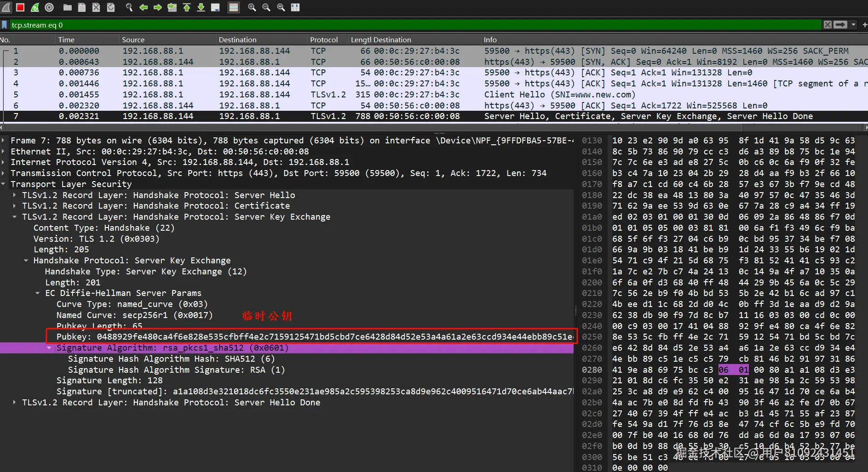The image size is (868, 472).
Task: Sort packets by the Protocol column header
Action: (328, 40)
